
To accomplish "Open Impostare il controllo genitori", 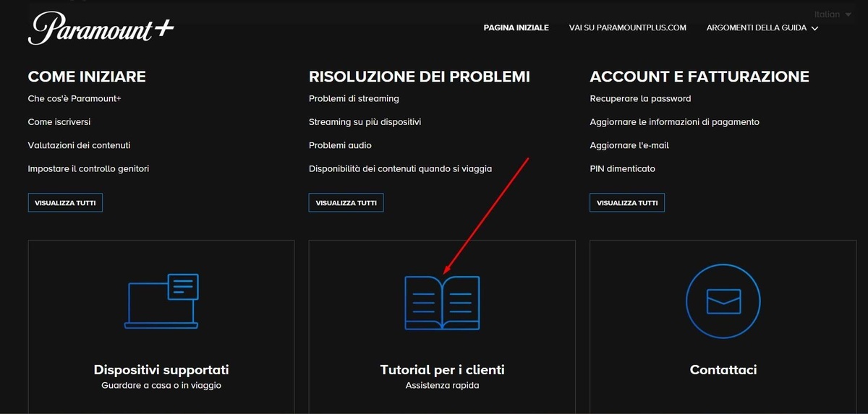I will coord(88,168).
